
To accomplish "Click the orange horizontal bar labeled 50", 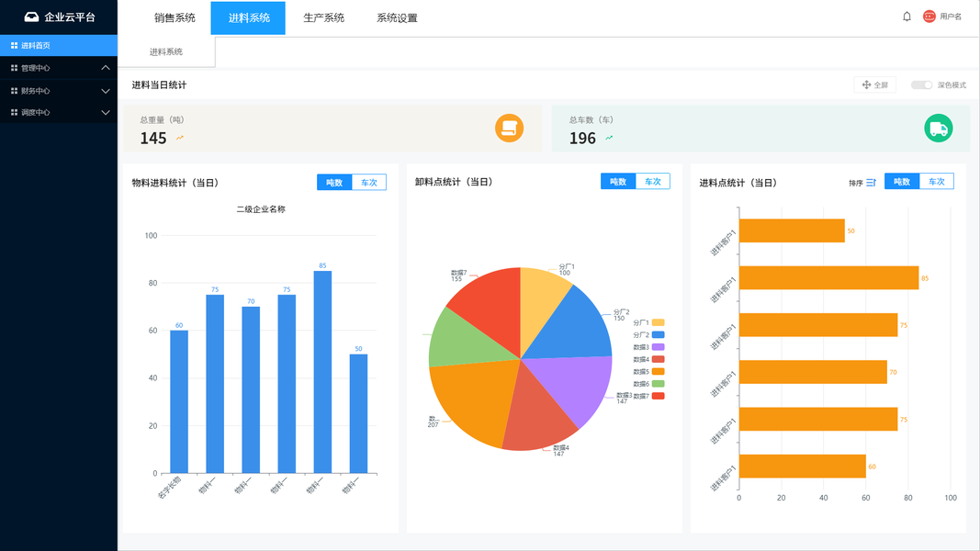I will pyautogui.click(x=792, y=231).
